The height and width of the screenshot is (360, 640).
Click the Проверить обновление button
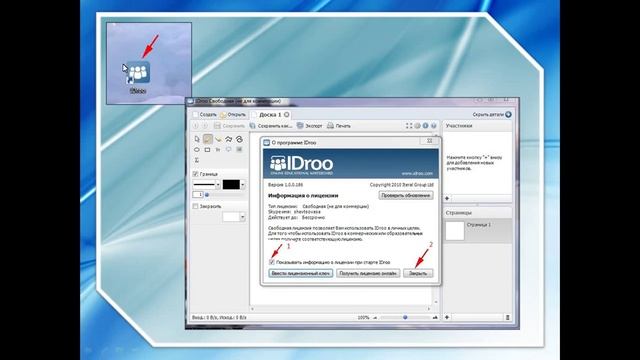pyautogui.click(x=406, y=196)
